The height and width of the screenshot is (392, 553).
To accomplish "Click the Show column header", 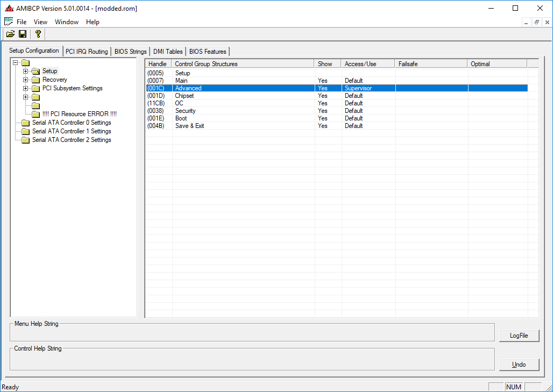I will tap(328, 64).
